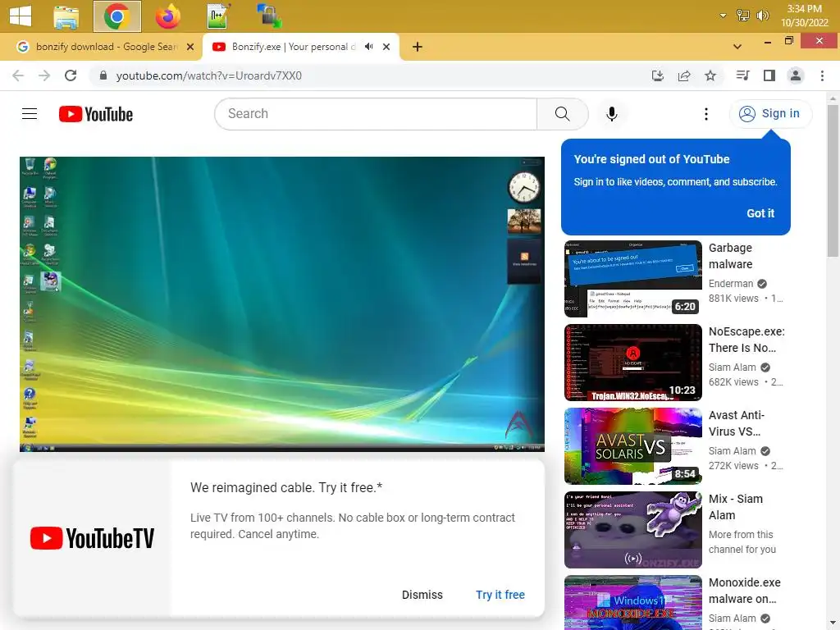Open the Garbage malware video title
This screenshot has width=840, height=630.
point(730,256)
